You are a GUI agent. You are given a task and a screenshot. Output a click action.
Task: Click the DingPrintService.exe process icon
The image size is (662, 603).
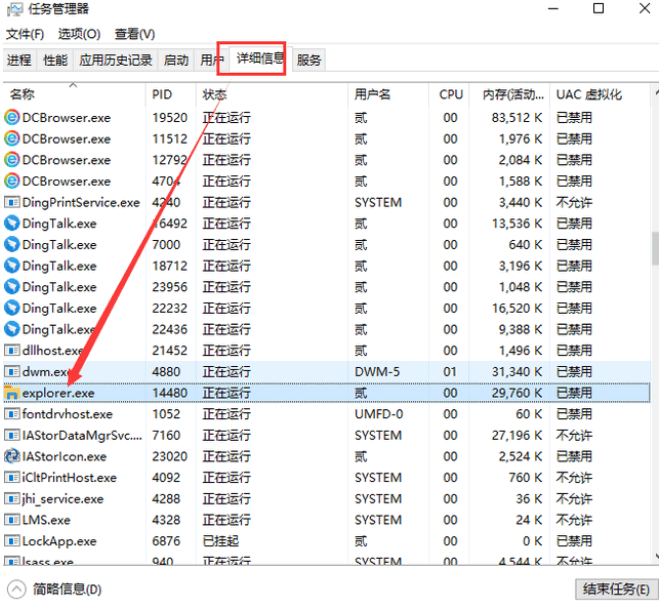coord(12,202)
